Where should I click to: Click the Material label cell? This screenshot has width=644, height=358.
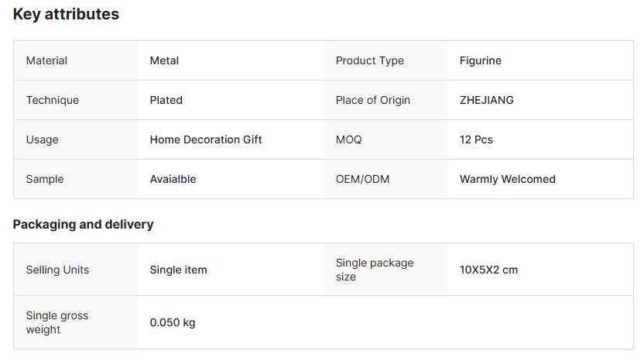46,60
